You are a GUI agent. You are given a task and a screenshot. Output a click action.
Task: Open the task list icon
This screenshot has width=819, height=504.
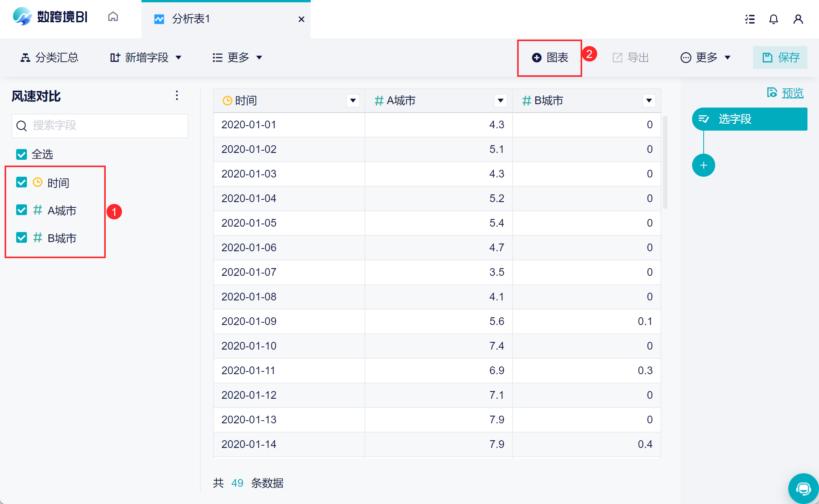749,19
